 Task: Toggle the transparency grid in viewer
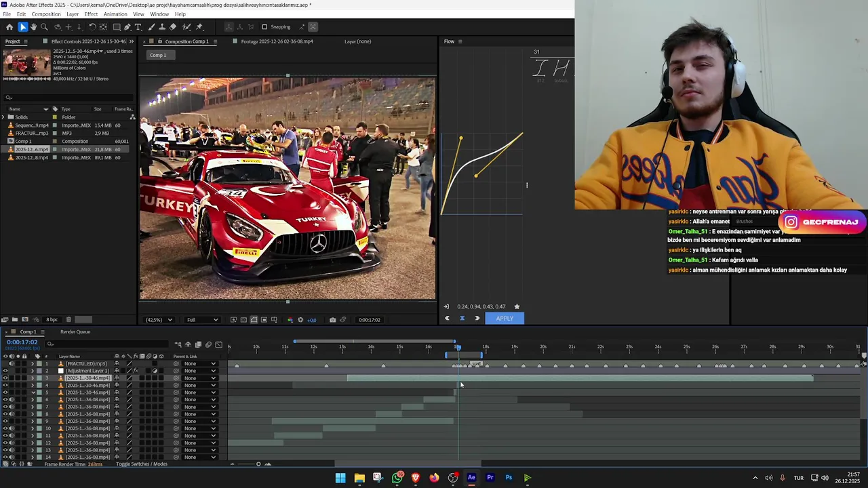(243, 320)
